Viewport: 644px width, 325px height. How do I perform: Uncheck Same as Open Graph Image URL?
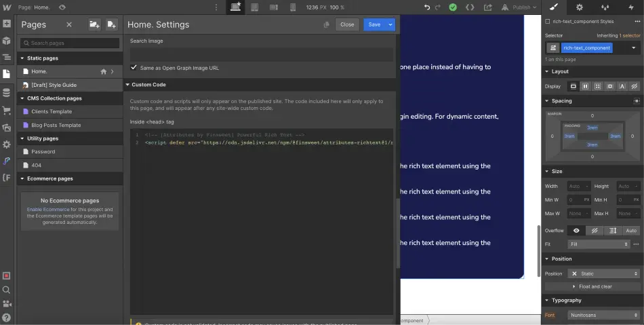tap(134, 68)
